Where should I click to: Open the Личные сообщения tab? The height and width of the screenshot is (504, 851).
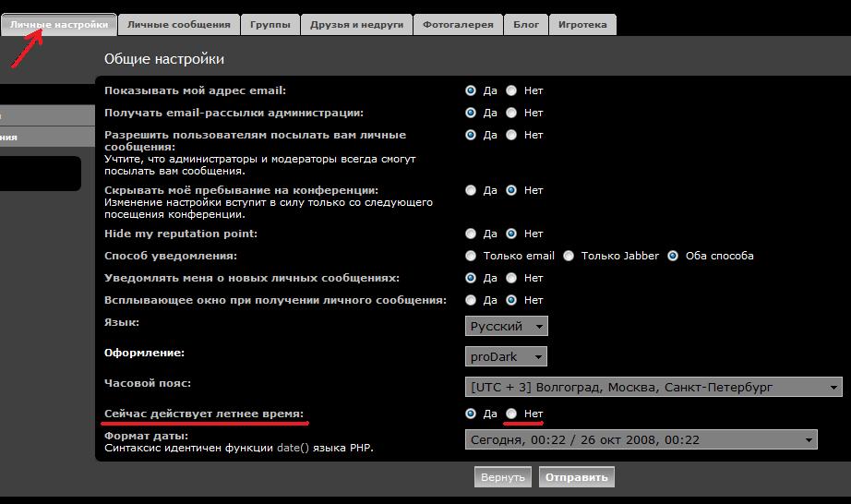(180, 25)
